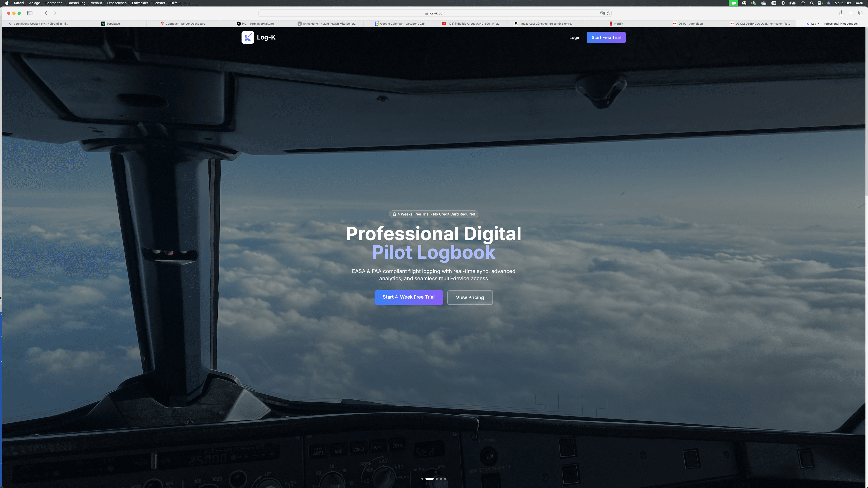Open the Share menu in Safari's toolbar

click(841, 13)
